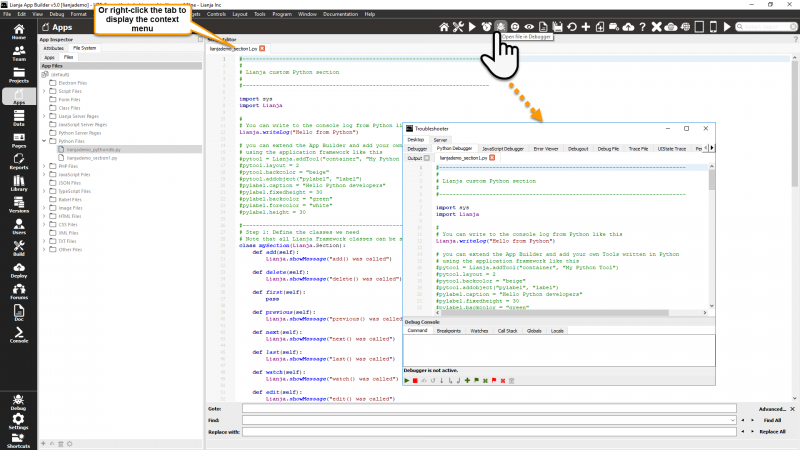This screenshot has width=800, height=450.
Task: Open the Build workspace in sidebar
Action: pos(19,248)
